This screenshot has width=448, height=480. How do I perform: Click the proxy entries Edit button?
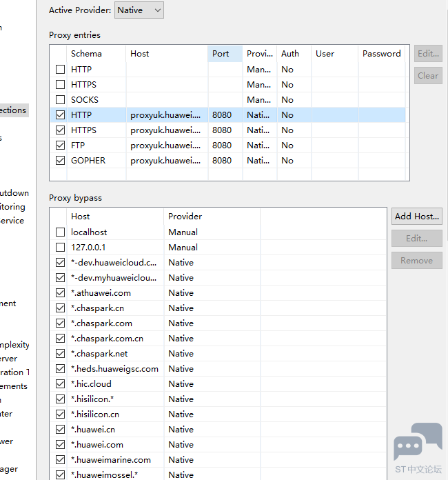coord(428,54)
